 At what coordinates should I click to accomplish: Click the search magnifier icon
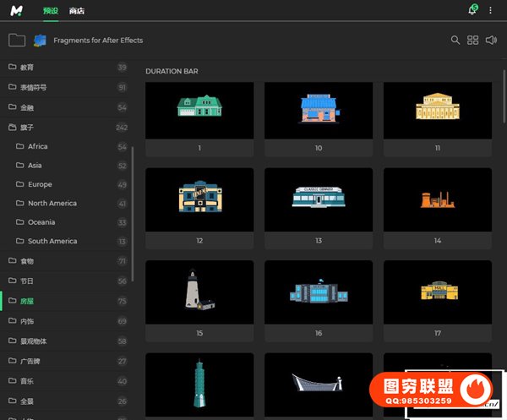click(455, 40)
